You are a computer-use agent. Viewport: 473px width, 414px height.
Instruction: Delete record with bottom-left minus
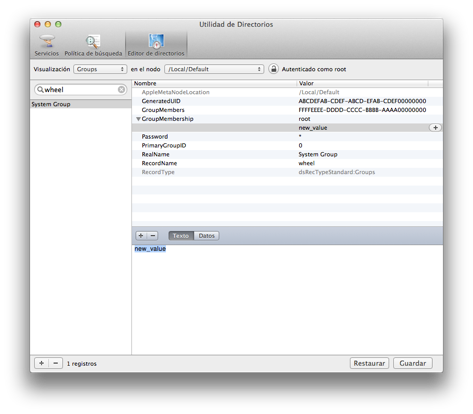click(x=56, y=363)
